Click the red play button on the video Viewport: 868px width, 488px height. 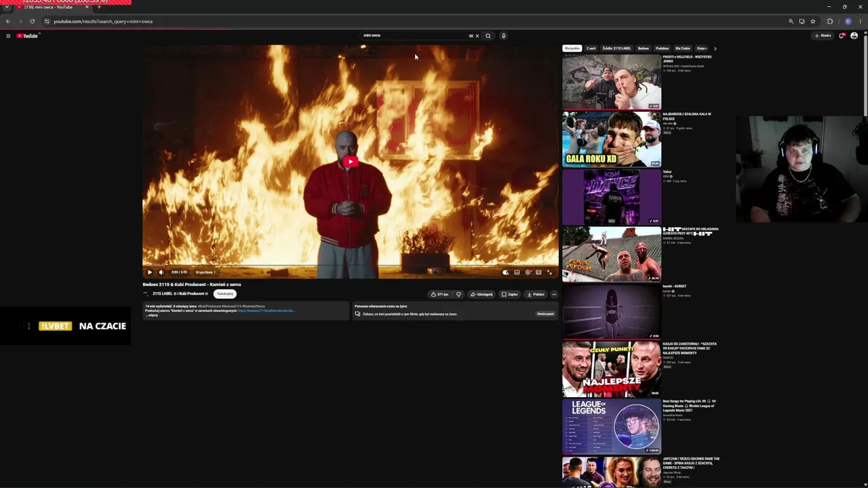pos(350,161)
